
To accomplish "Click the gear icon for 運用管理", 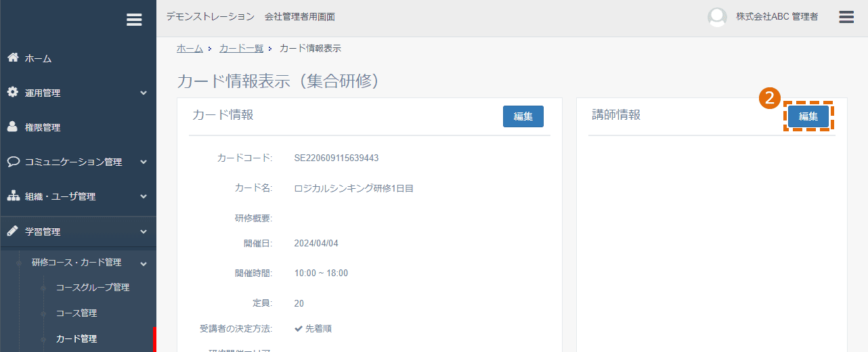I will pyautogui.click(x=13, y=92).
